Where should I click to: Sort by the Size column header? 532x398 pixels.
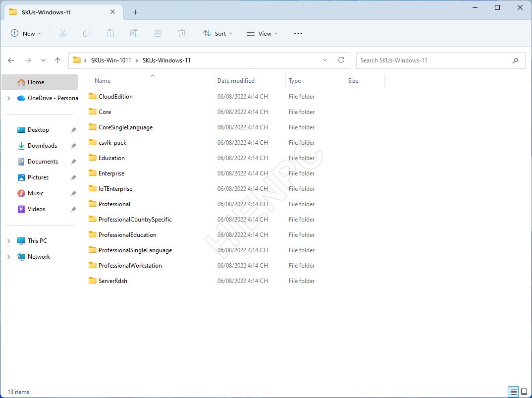coord(353,81)
